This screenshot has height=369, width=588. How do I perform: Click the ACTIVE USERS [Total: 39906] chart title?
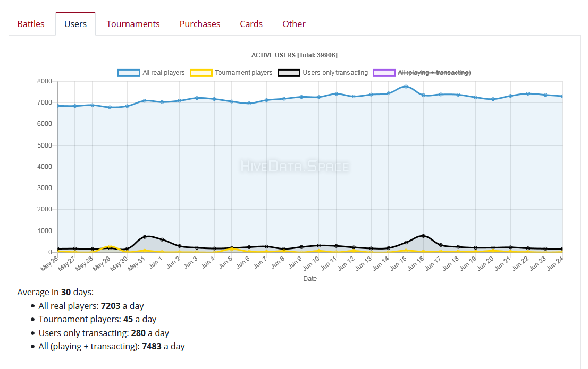point(295,55)
